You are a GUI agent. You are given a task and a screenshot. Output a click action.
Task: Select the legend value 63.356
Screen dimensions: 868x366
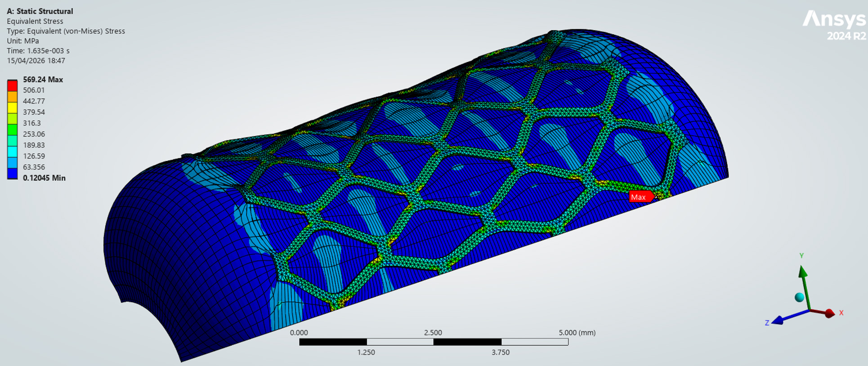click(34, 167)
